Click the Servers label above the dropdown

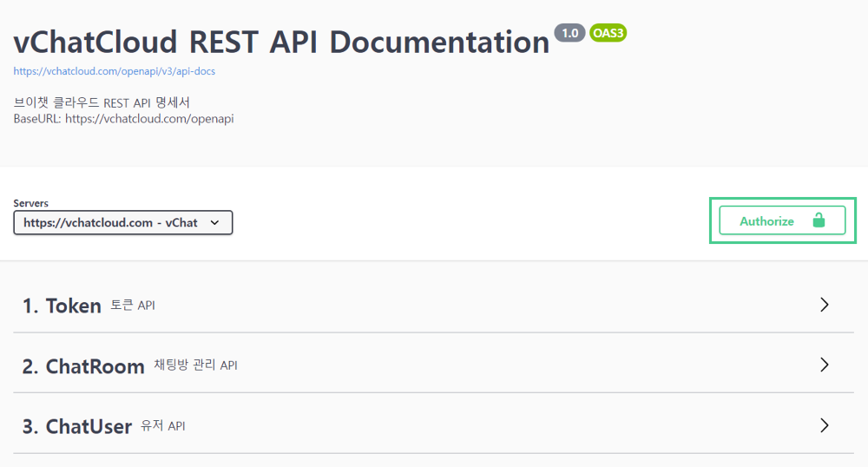click(x=31, y=203)
